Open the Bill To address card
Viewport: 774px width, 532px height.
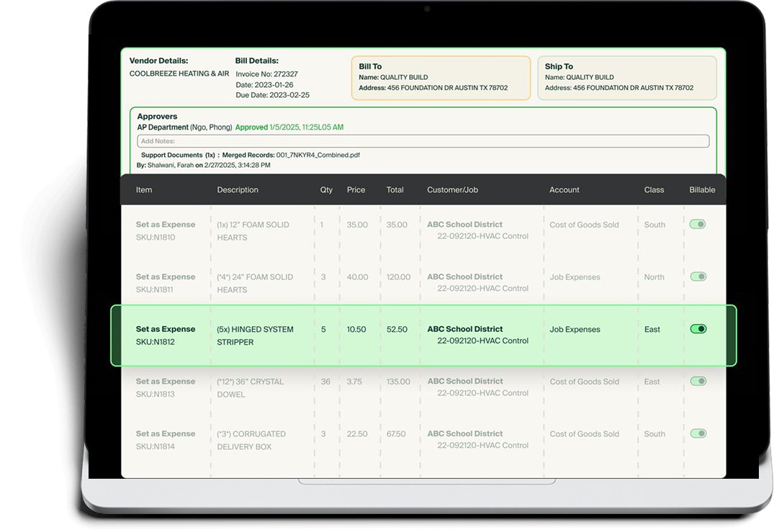coord(441,78)
